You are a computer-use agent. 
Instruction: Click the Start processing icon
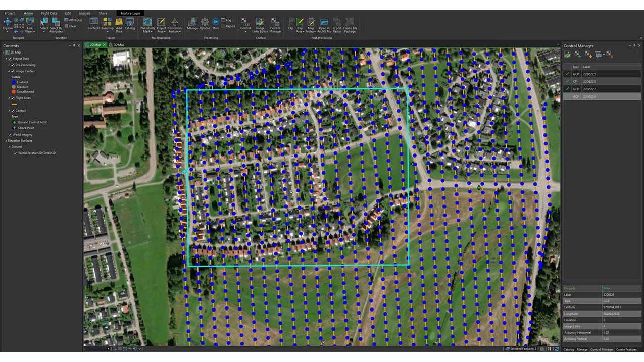216,23
